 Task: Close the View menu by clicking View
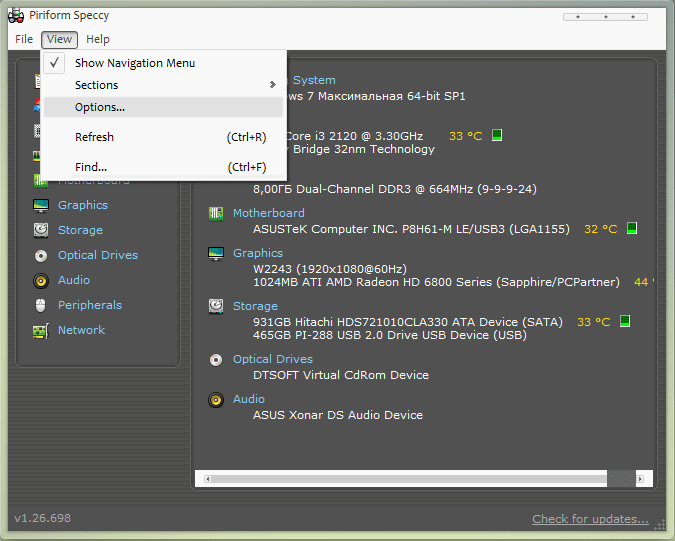point(59,40)
